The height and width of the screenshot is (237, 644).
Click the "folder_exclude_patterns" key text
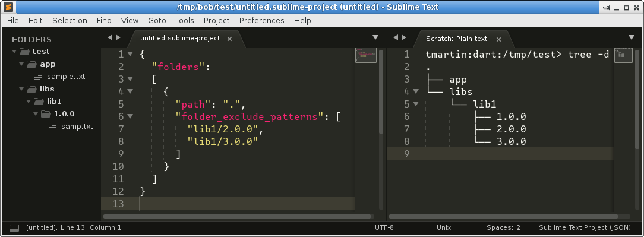(250, 116)
